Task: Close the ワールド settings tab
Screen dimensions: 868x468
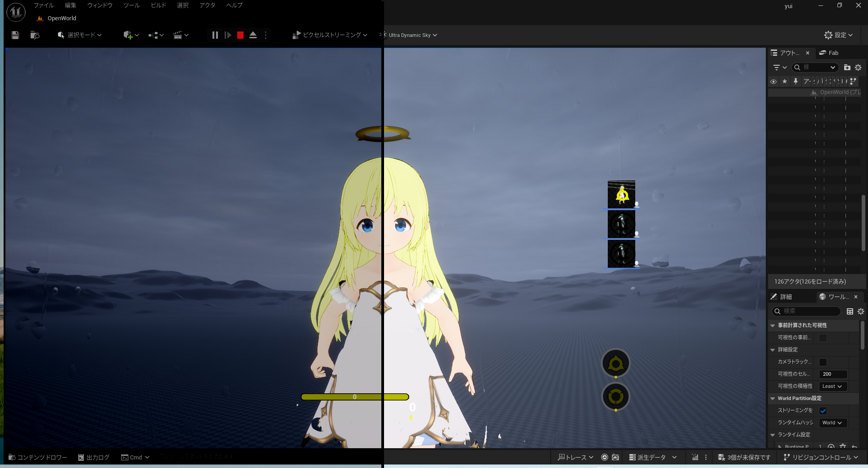Action: pos(856,297)
